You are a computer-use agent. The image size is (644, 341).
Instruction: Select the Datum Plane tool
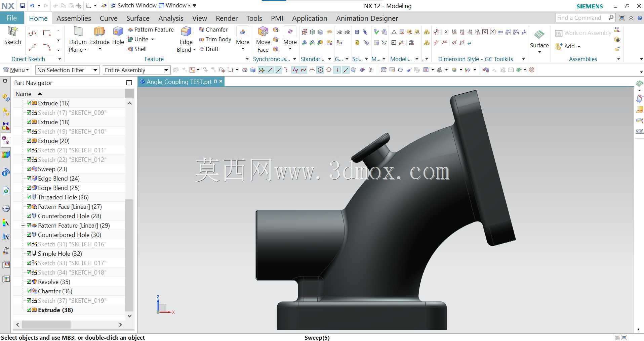pos(78,39)
